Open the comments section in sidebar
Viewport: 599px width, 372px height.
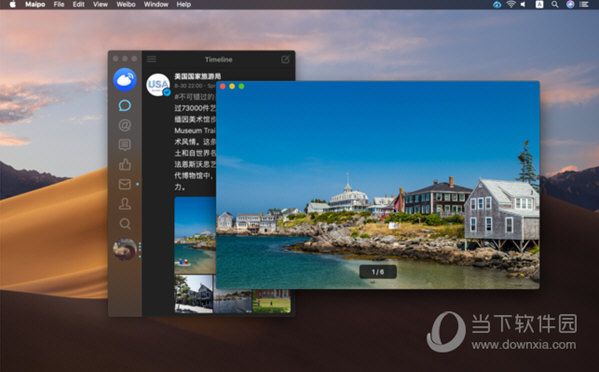tap(125, 145)
